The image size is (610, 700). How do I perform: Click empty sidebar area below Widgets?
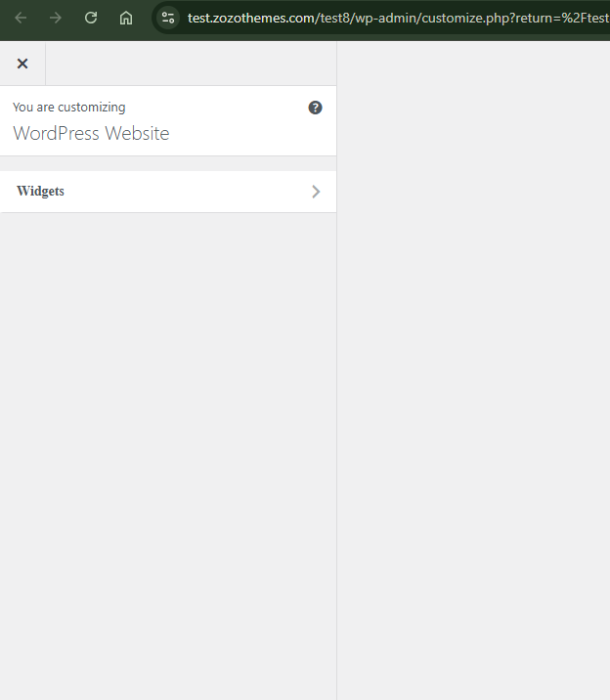click(x=168, y=457)
